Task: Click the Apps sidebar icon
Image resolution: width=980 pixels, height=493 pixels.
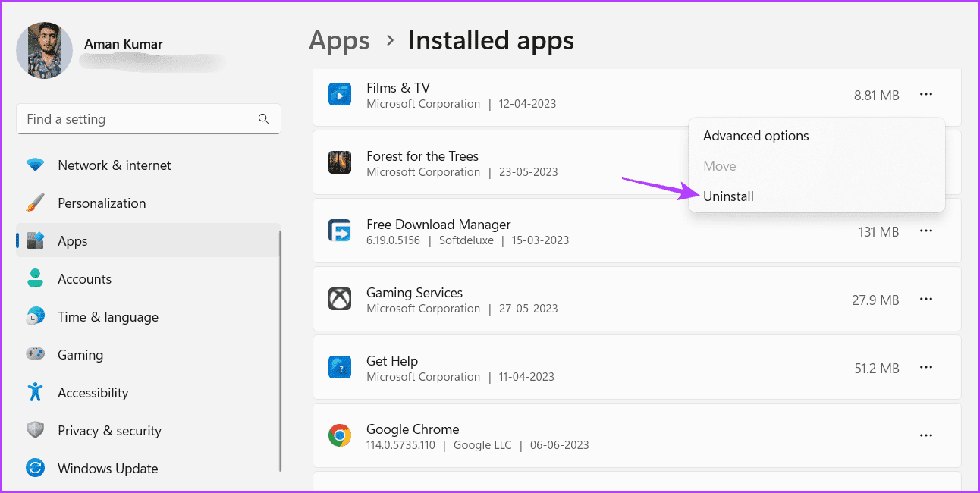Action: point(35,240)
